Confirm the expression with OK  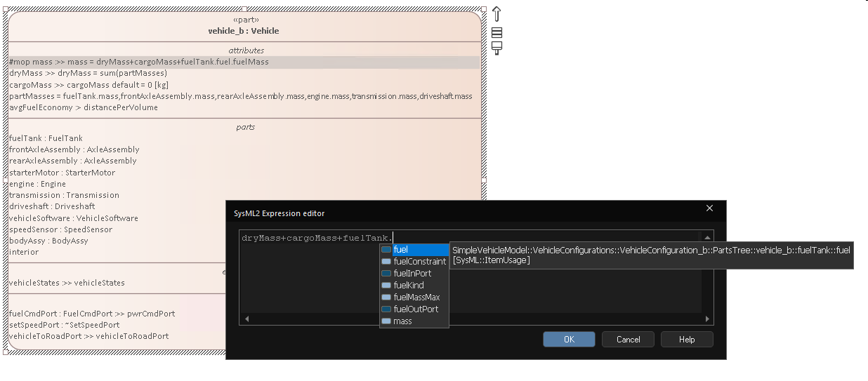pos(569,340)
